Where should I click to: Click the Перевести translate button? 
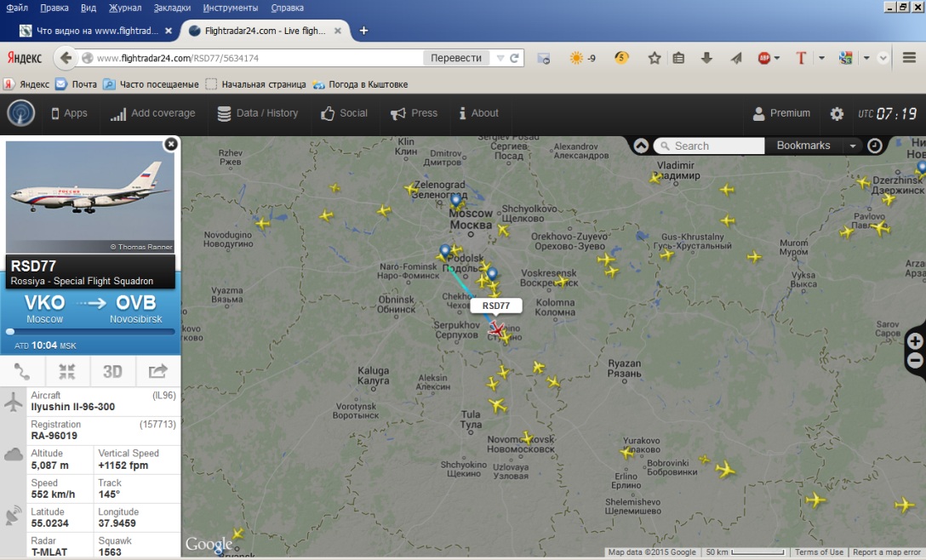pos(456,58)
